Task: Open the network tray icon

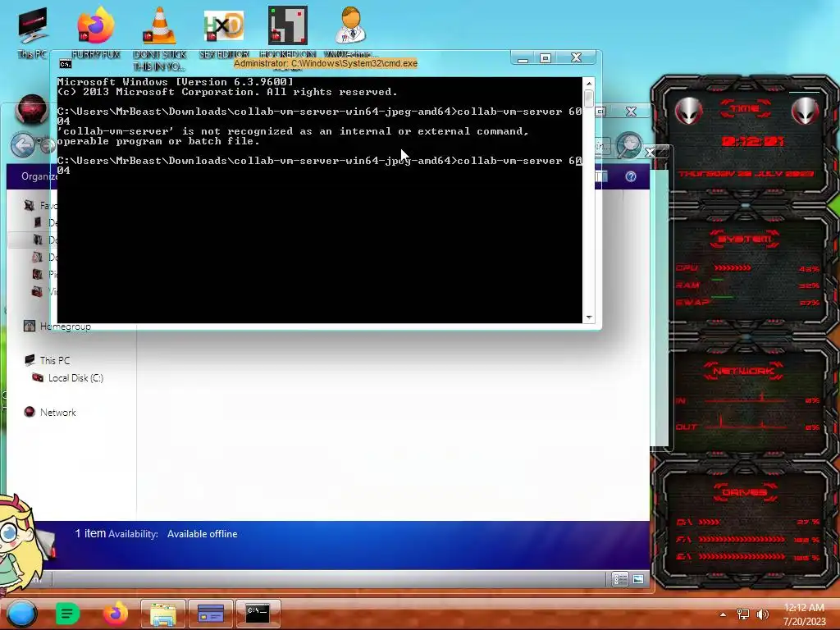Action: (x=743, y=614)
